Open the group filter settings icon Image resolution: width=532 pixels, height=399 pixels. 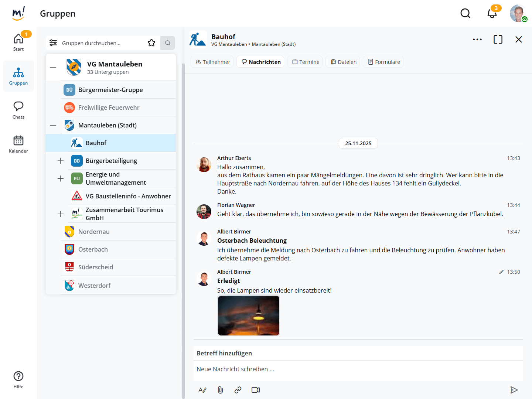[53, 43]
